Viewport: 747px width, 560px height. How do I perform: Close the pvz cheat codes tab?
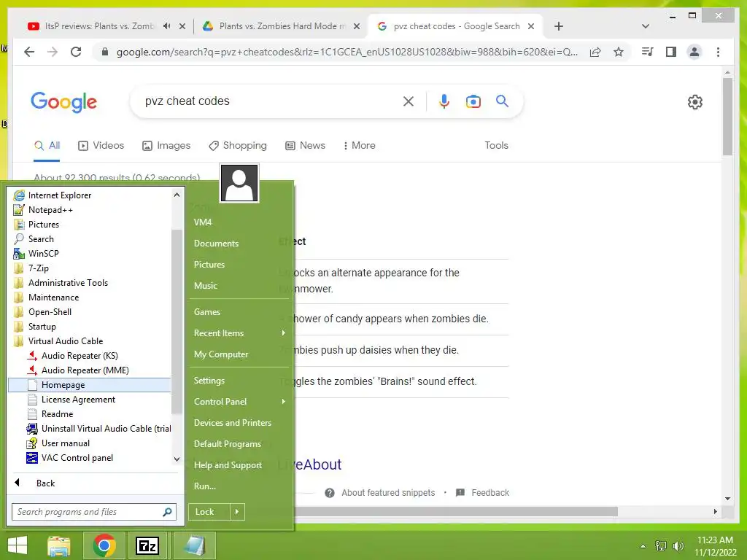[x=531, y=26]
